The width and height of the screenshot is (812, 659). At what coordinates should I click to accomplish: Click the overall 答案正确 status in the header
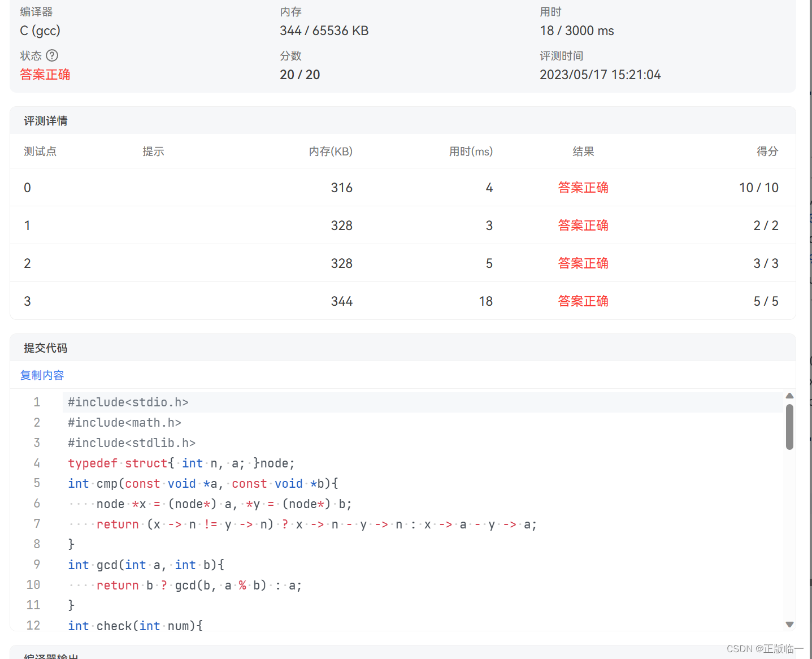(x=45, y=74)
